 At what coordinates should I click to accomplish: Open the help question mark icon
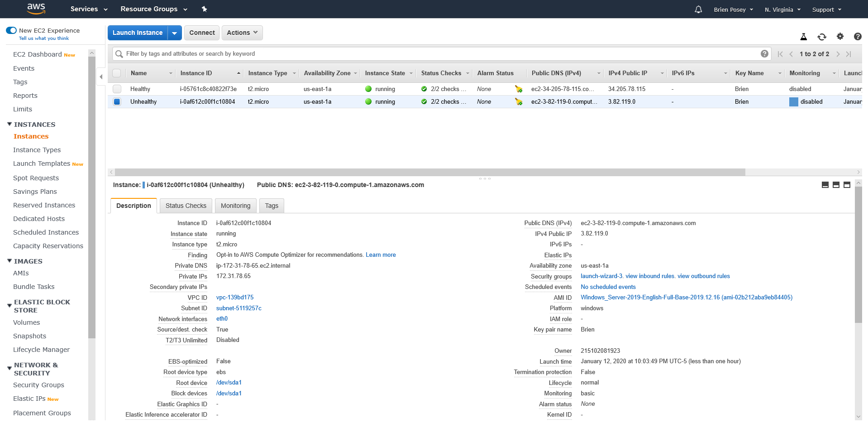858,37
